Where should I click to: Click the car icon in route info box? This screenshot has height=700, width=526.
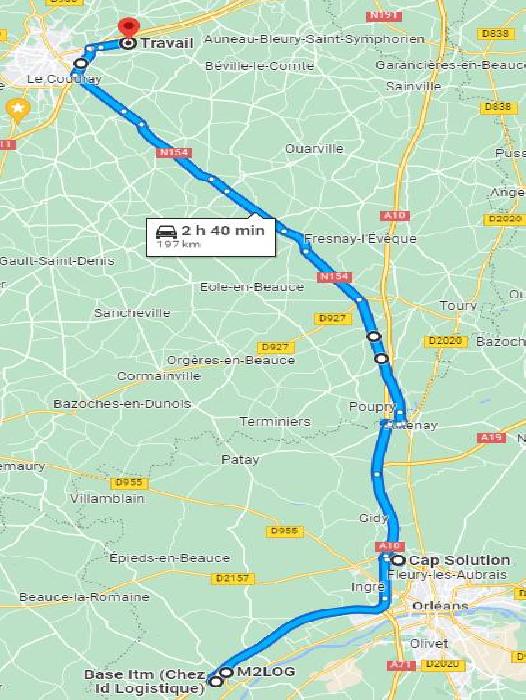point(166,232)
